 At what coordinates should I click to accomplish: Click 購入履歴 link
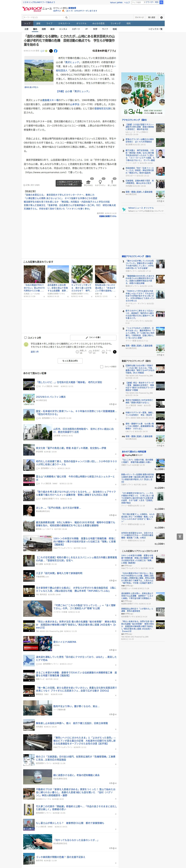coord(152,18)
